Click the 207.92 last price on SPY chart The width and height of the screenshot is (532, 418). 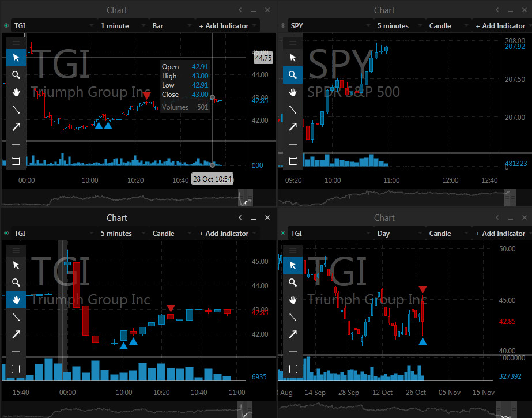point(514,47)
